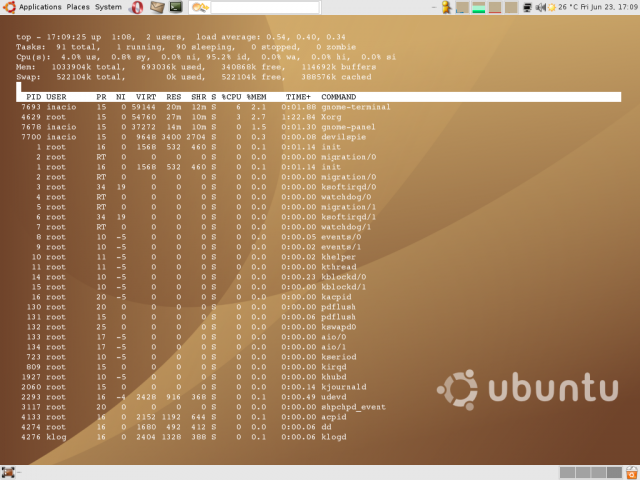Open the System menu
Image resolution: width=640 pixels, height=480 pixels.
pyautogui.click(x=108, y=7)
